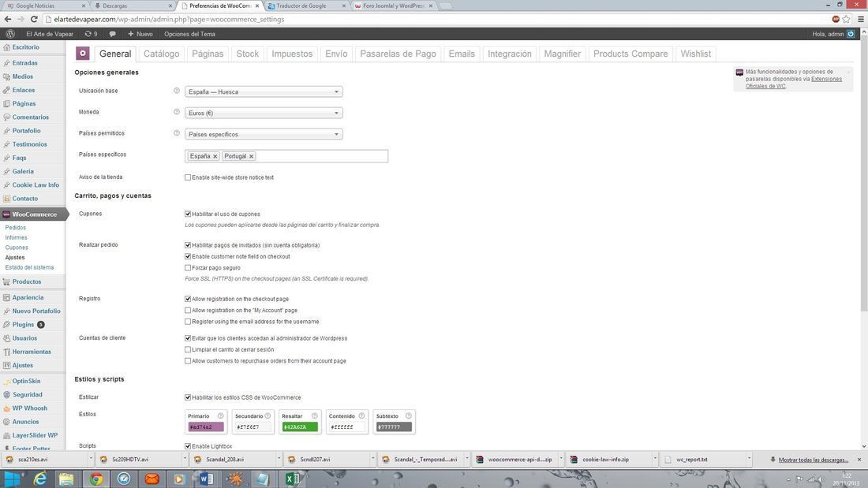Toggle Allow registration on the checkout page
Viewport: 868px width, 488px height.
pos(188,299)
